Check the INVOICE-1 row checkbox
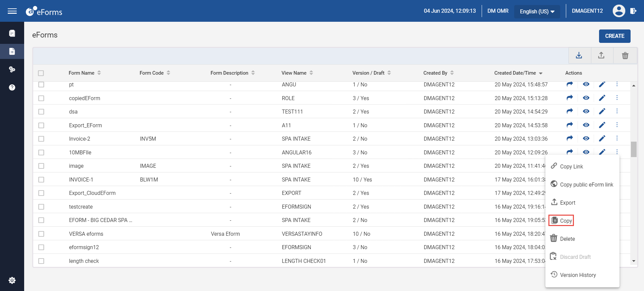The height and width of the screenshot is (291, 644). point(41,179)
